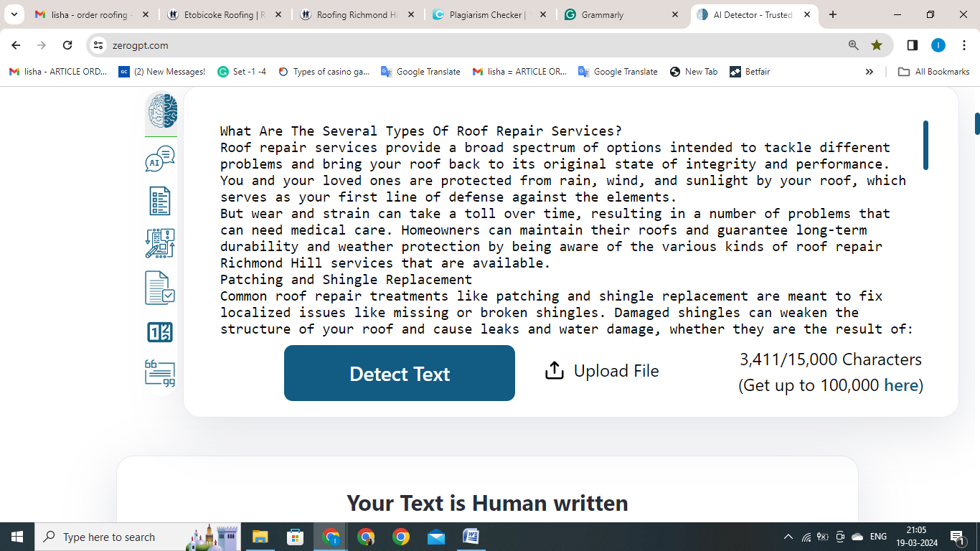Open the 123 word counter sidebar tool
Screen dimensions: 980x551
click(160, 332)
